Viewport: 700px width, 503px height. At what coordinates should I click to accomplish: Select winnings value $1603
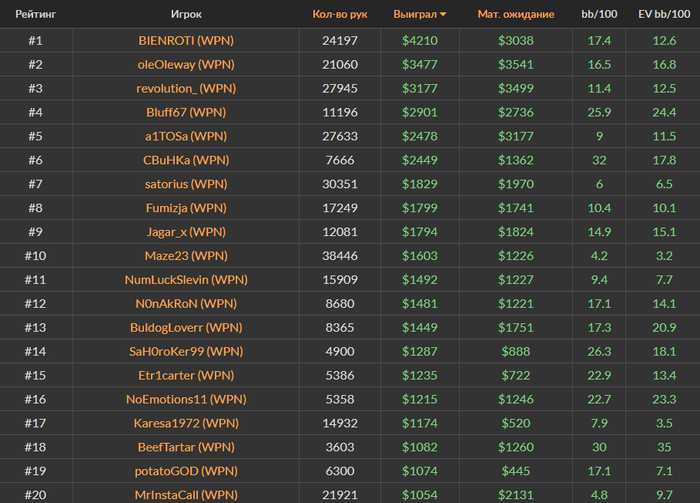pos(420,256)
